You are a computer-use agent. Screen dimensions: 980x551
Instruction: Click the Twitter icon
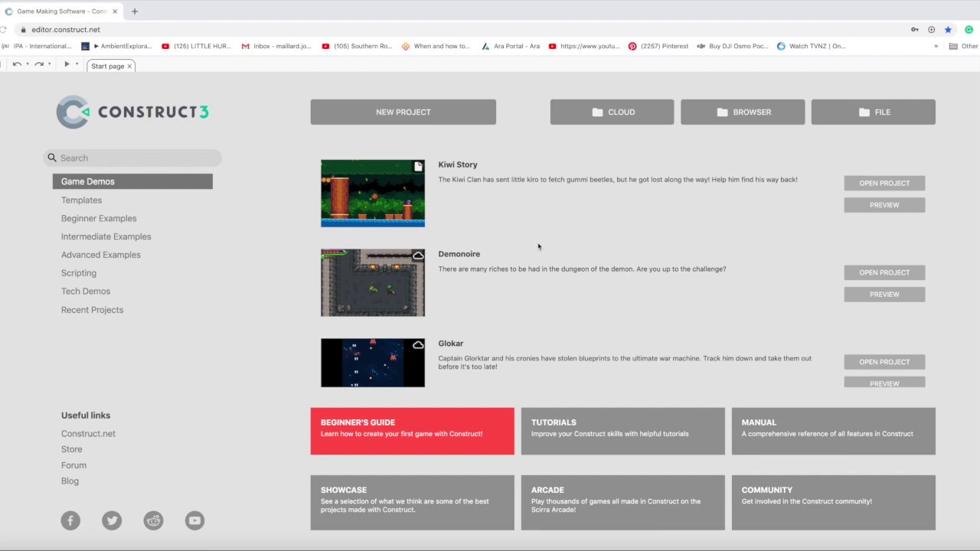112,520
